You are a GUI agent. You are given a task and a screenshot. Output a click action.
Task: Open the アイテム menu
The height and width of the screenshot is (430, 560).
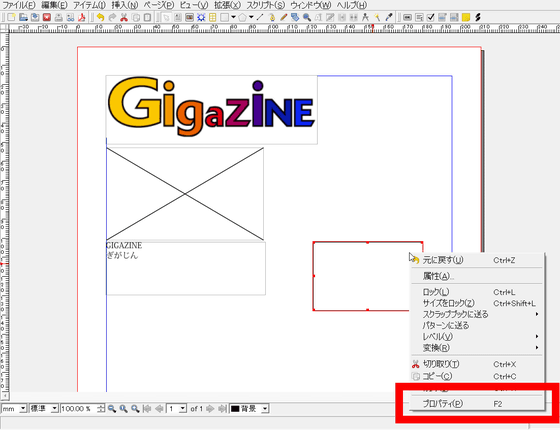point(90,5)
